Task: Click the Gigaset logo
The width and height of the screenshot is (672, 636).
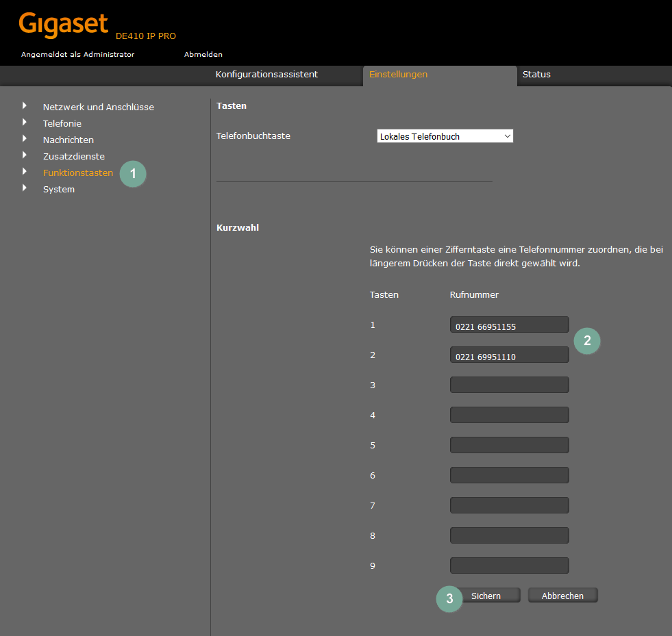Action: pos(63,25)
